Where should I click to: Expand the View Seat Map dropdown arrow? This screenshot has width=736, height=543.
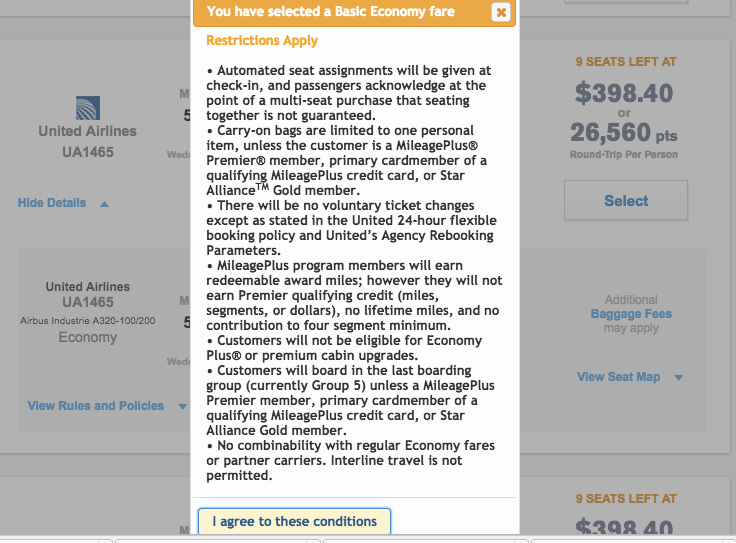(x=678, y=378)
